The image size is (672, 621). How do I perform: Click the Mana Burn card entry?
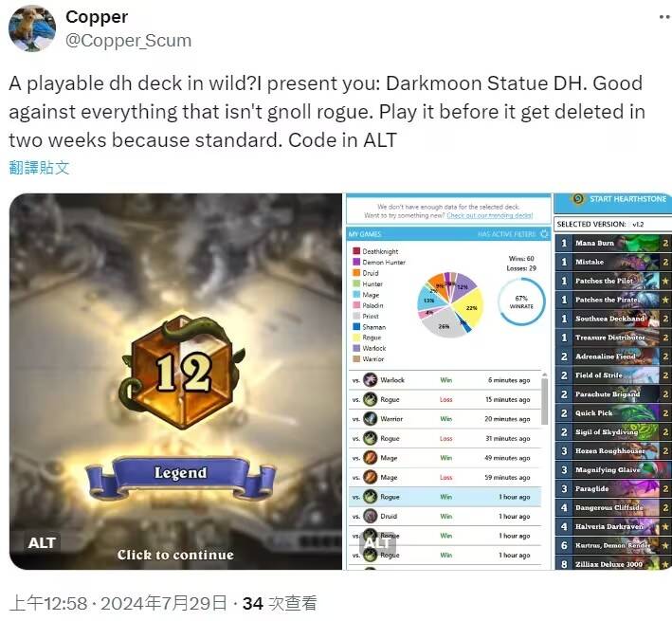point(613,243)
